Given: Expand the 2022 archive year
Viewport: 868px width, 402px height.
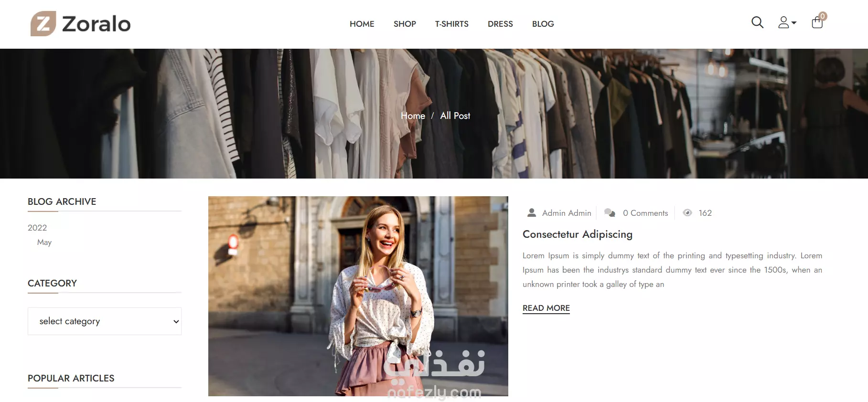Looking at the screenshot, I should (x=37, y=228).
